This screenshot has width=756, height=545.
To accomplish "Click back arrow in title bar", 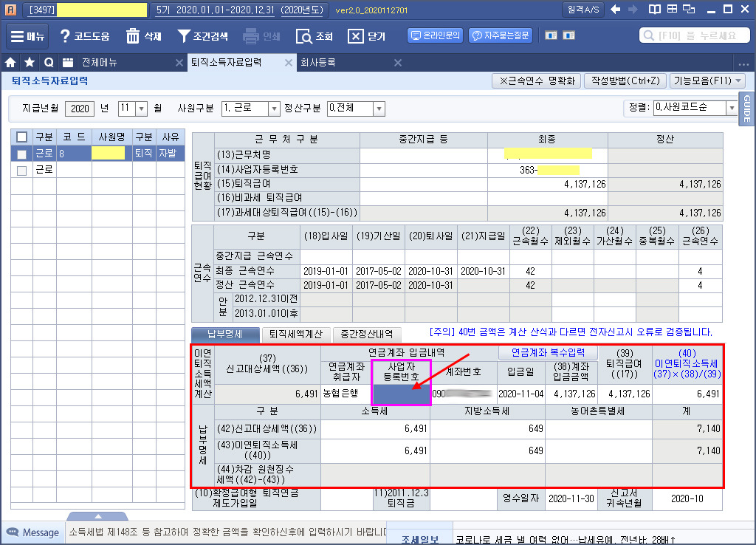I will point(615,9).
